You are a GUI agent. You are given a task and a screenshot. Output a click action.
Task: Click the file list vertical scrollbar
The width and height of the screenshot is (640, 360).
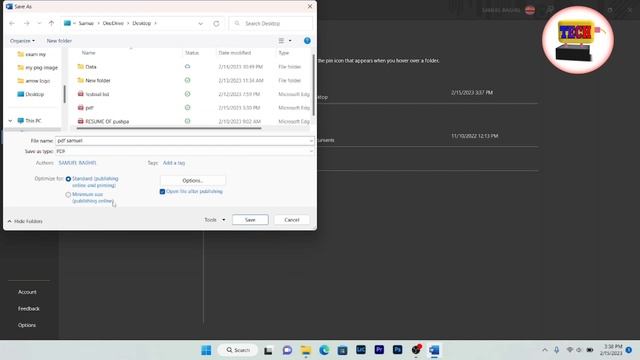[x=313, y=84]
